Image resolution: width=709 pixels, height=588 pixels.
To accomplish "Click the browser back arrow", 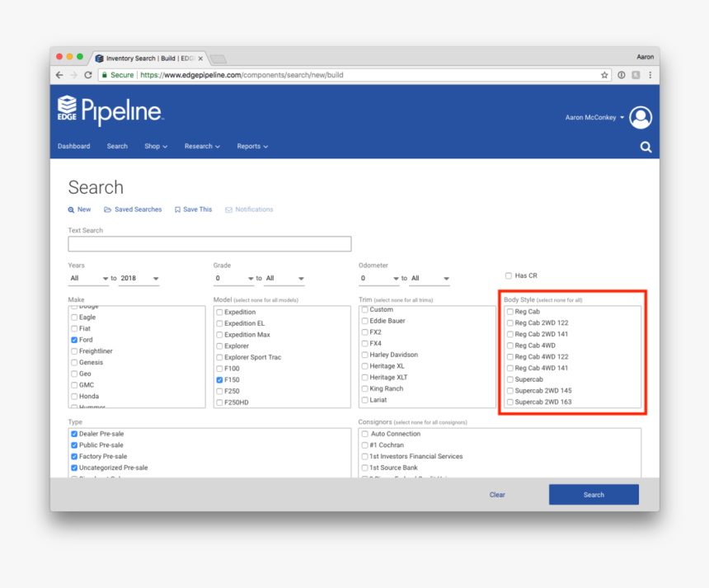I will pos(59,75).
